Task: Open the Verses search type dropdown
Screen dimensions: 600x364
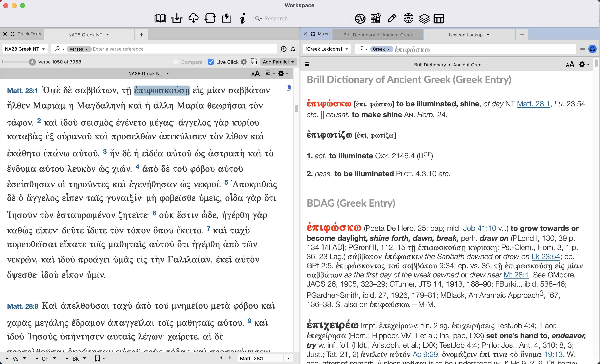Action: (79, 49)
